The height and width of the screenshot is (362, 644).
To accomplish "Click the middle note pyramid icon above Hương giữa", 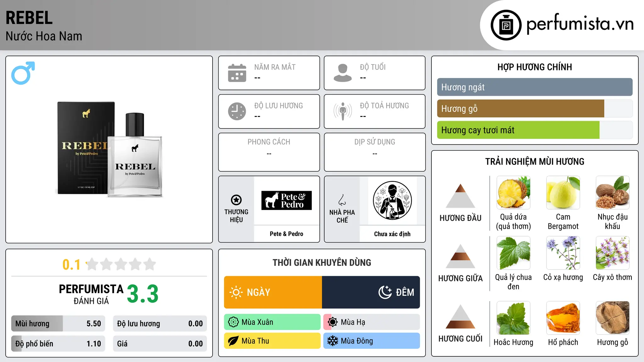I will 460,256.
